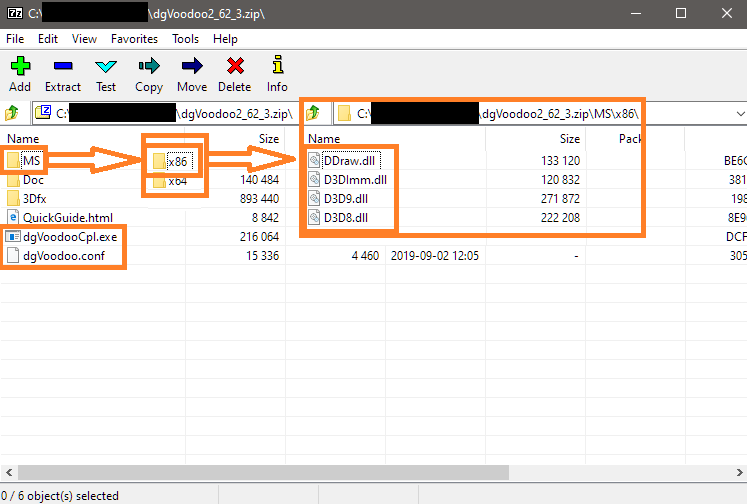Click the horizontal scrollbar track

[400, 472]
